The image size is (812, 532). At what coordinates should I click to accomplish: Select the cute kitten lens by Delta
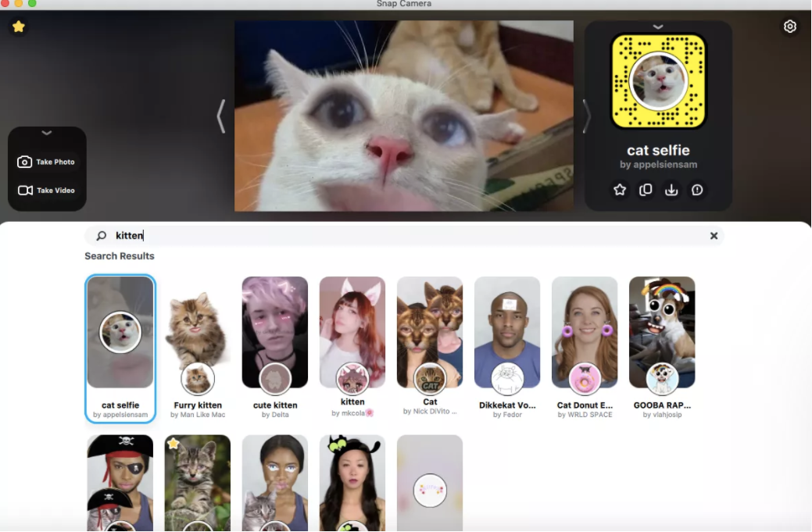(274, 344)
